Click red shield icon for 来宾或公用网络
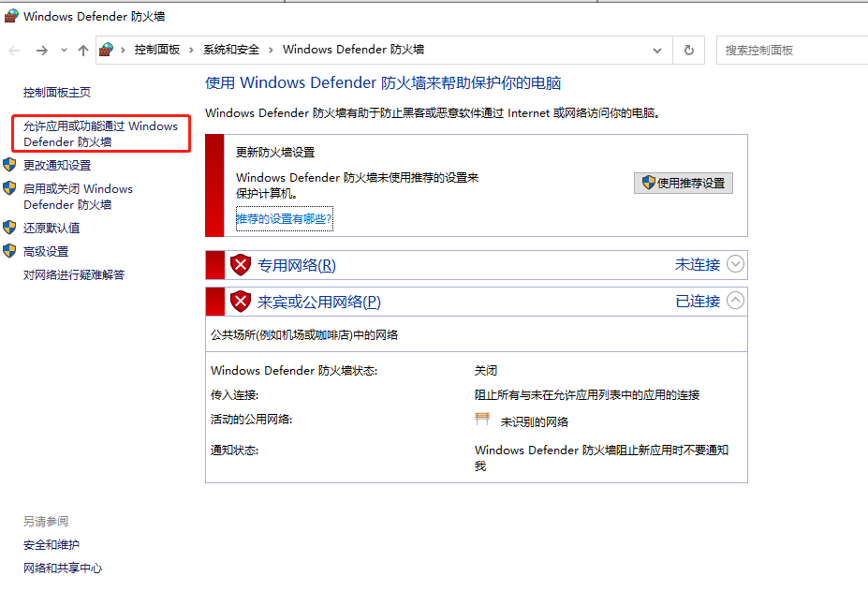This screenshot has height=591, width=868. click(x=241, y=302)
